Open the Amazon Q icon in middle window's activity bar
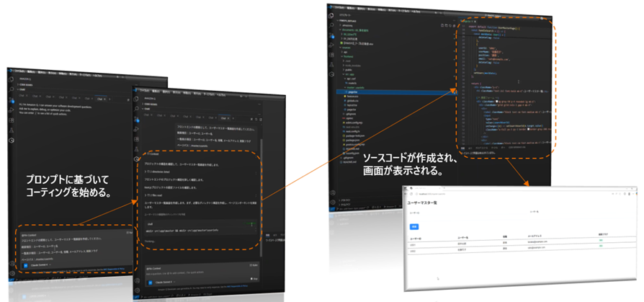 click(x=135, y=158)
